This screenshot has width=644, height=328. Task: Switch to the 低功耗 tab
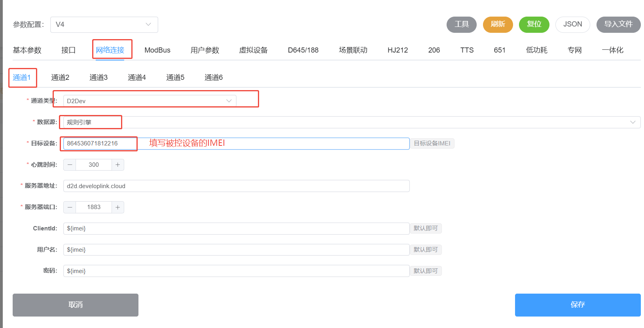coord(536,50)
